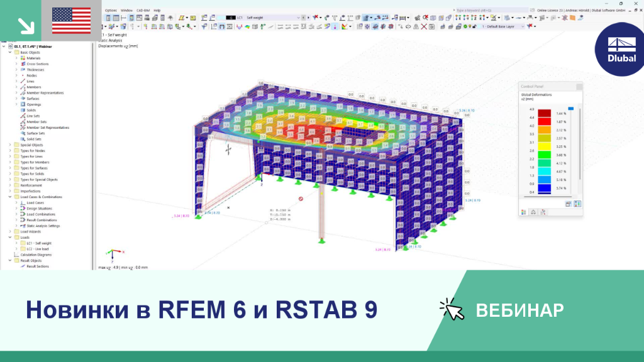This screenshot has width=644, height=362.
Task: Click the view along X axis icon
Action: pyautogui.click(x=458, y=18)
